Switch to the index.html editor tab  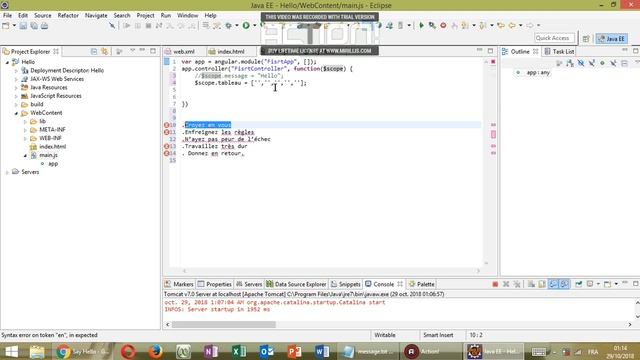pos(227,51)
